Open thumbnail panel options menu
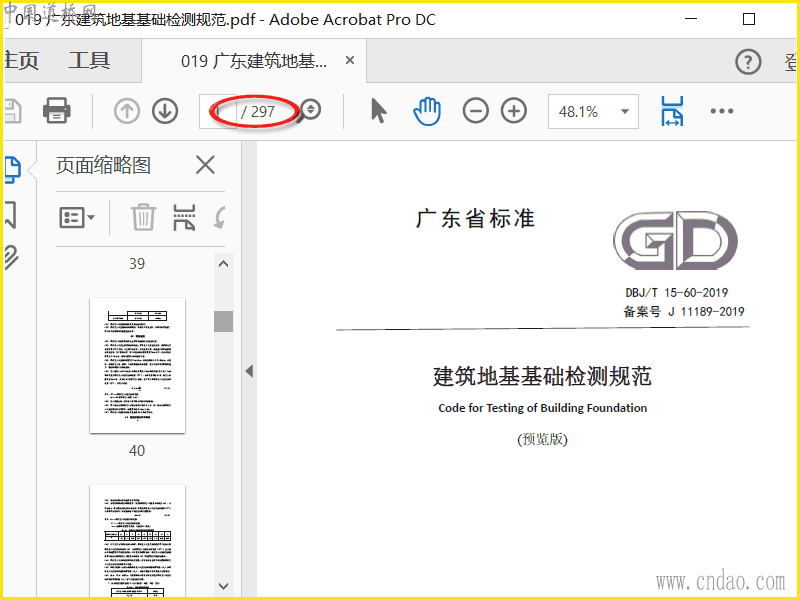 coord(77,218)
